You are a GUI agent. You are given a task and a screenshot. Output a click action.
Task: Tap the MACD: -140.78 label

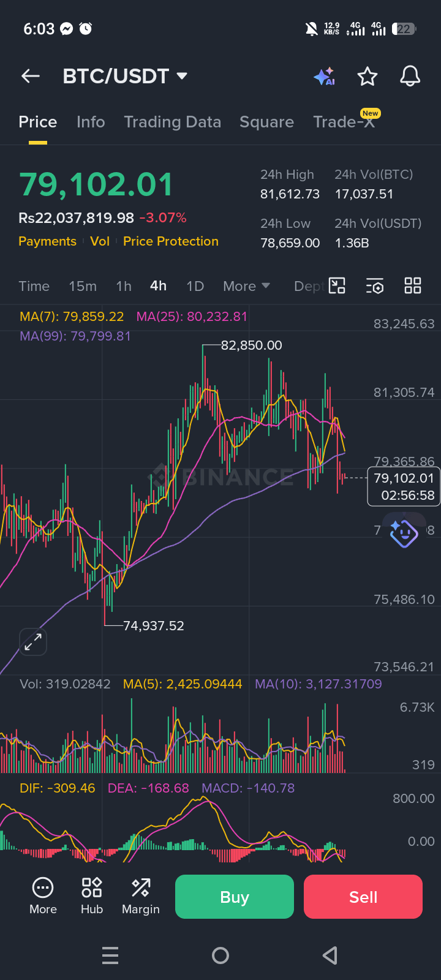tap(248, 788)
